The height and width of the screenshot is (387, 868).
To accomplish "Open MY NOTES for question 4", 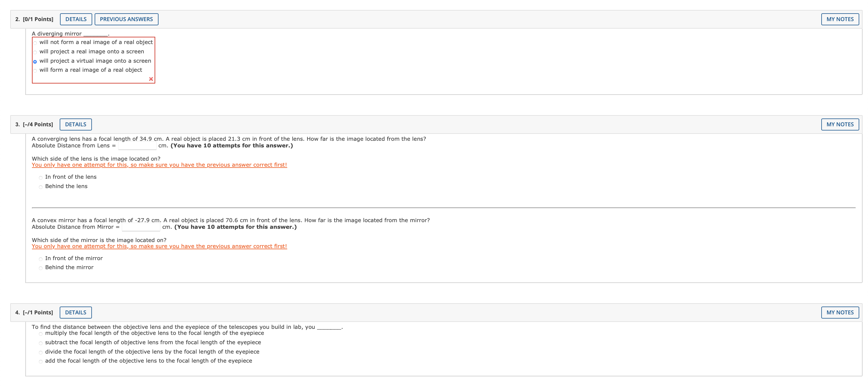I will [840, 313].
